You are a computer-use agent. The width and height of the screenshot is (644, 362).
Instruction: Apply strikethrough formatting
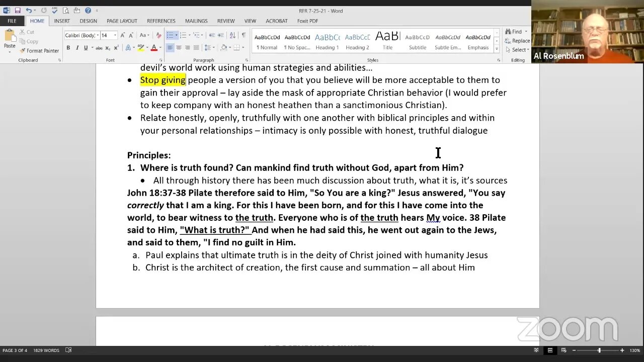99,48
